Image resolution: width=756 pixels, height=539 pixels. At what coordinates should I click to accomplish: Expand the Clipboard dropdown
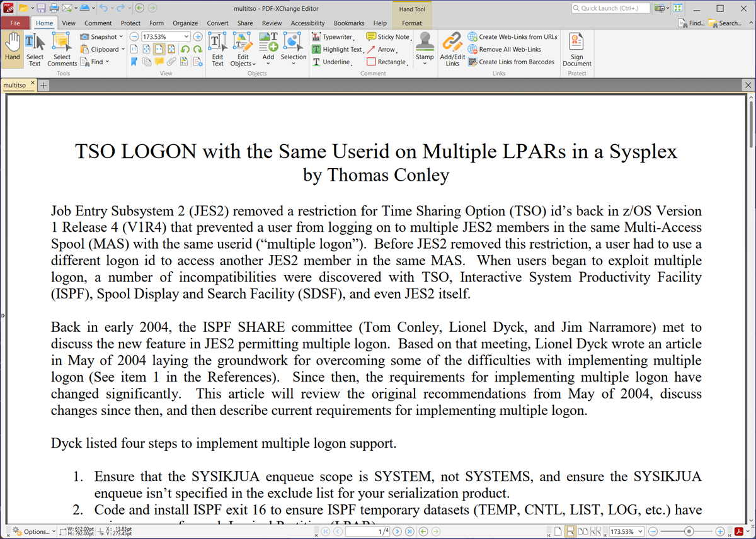[x=122, y=49]
